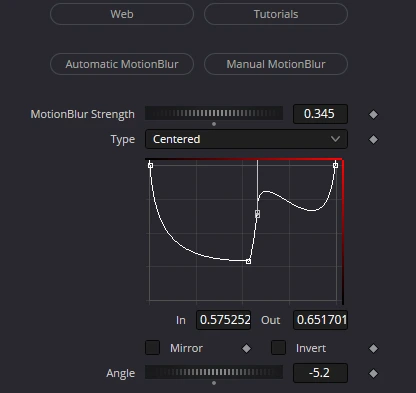Open the Type dropdown showing Centered
The image size is (416, 393).
pyautogui.click(x=246, y=139)
